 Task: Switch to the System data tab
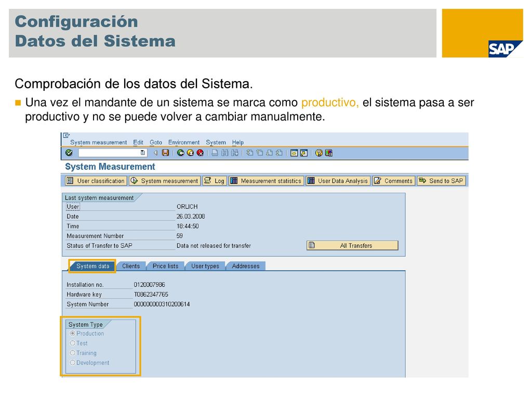click(92, 266)
